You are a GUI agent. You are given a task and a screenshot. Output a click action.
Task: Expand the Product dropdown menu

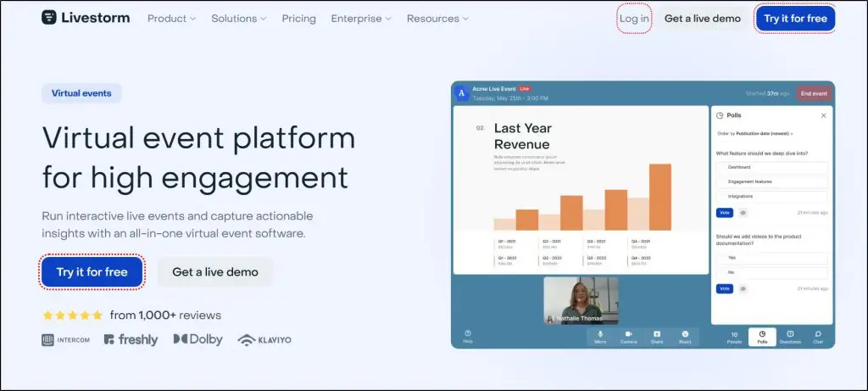point(171,19)
